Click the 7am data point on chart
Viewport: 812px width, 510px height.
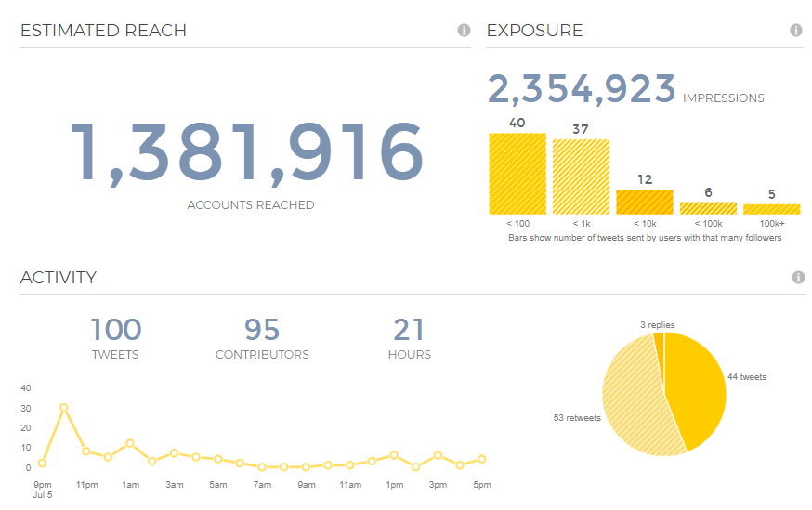tap(262, 467)
